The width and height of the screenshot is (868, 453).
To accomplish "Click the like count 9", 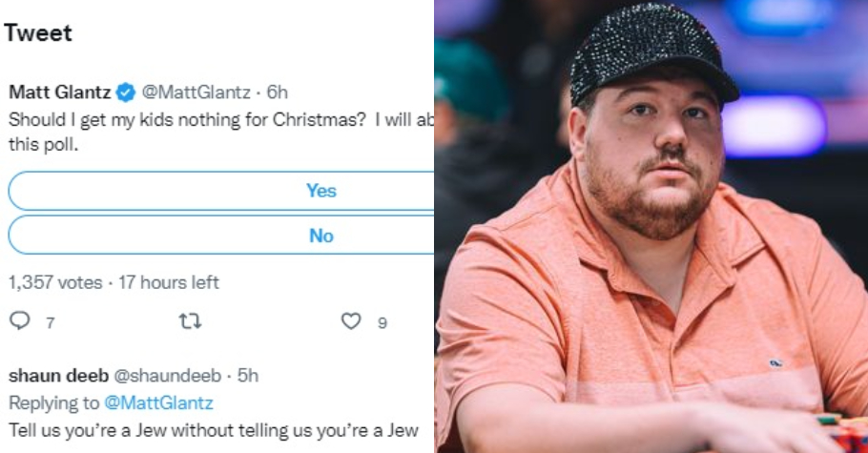I will (x=382, y=323).
